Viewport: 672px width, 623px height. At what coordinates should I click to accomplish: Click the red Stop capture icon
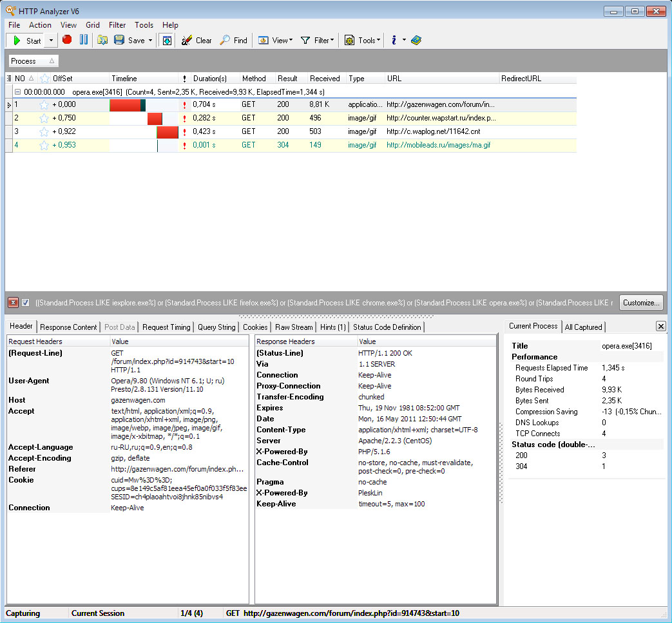pyautogui.click(x=67, y=40)
